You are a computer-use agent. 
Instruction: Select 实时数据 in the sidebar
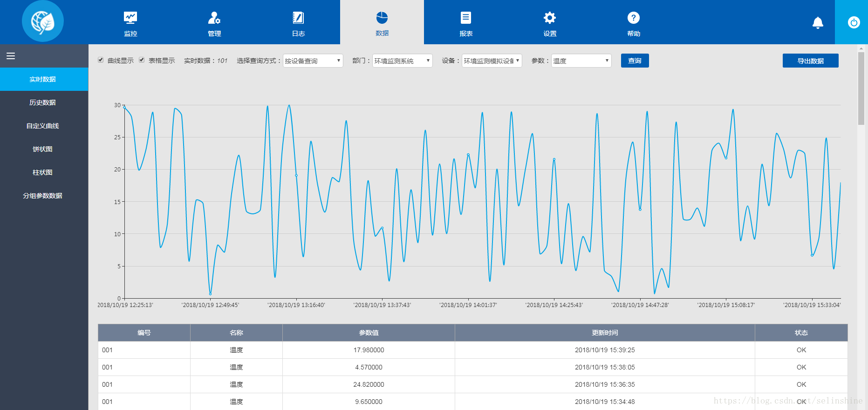[x=44, y=79]
